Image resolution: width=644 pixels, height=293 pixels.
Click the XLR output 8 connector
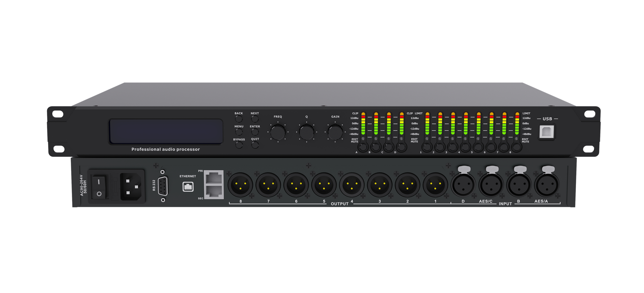(240, 185)
